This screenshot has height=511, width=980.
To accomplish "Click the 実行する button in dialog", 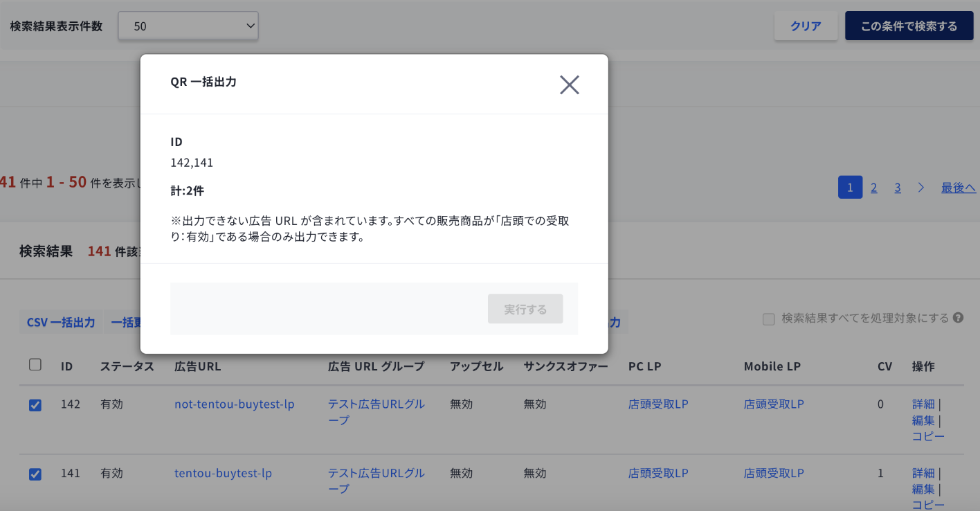I will pyautogui.click(x=525, y=309).
